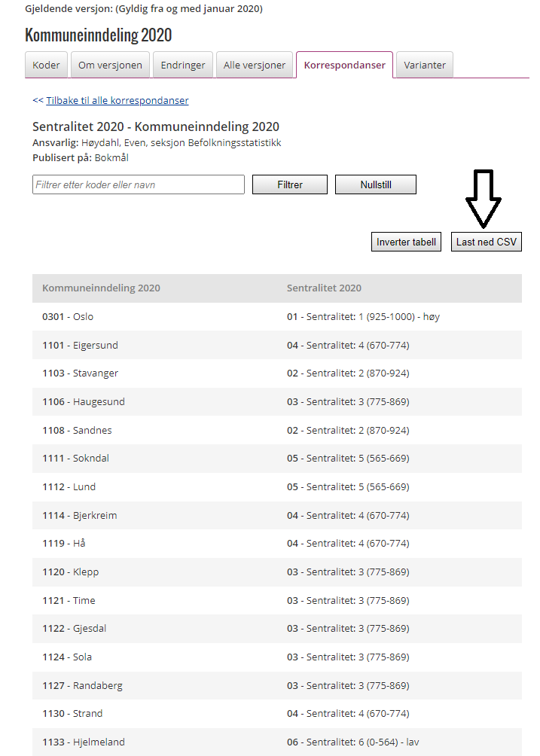Focus the filter codes or names field
Image resolution: width=540 pixels, height=756 pixels.
tap(139, 184)
